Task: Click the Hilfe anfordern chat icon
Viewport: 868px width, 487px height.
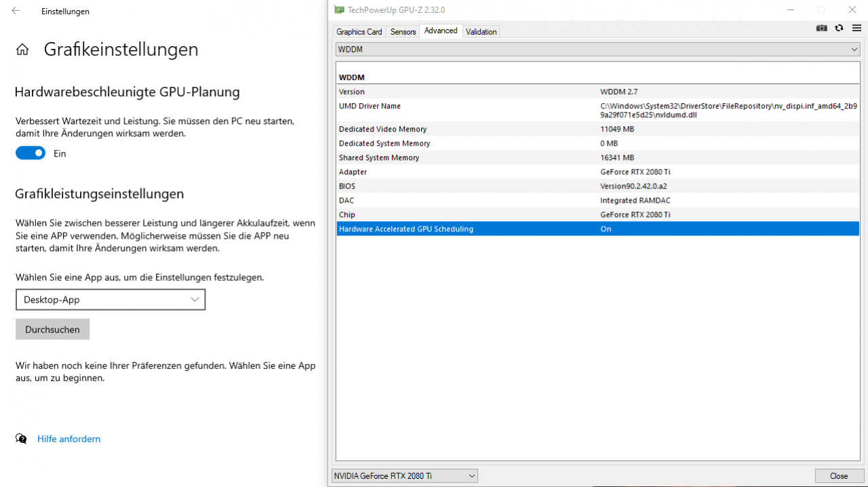Action: [21, 439]
